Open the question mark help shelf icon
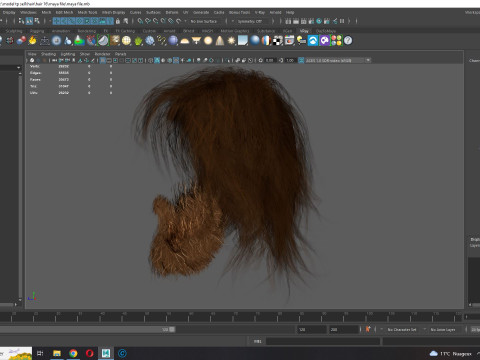Viewport: 480px width, 360px height. click(x=348, y=41)
